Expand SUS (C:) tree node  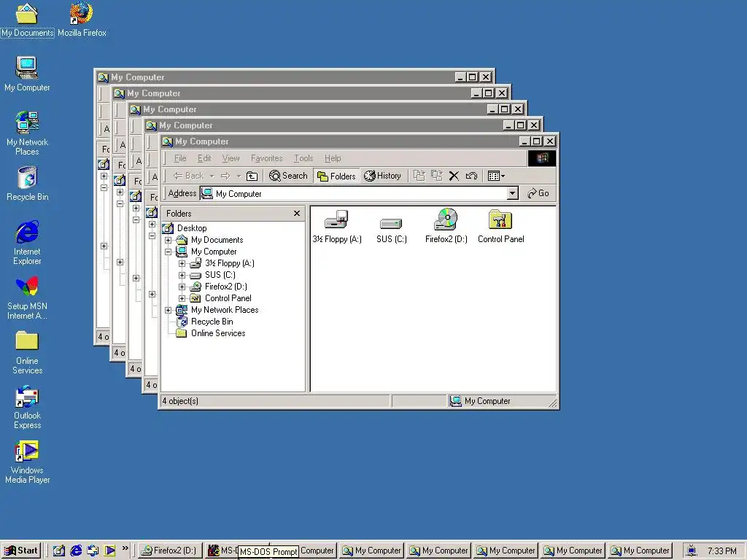click(182, 275)
